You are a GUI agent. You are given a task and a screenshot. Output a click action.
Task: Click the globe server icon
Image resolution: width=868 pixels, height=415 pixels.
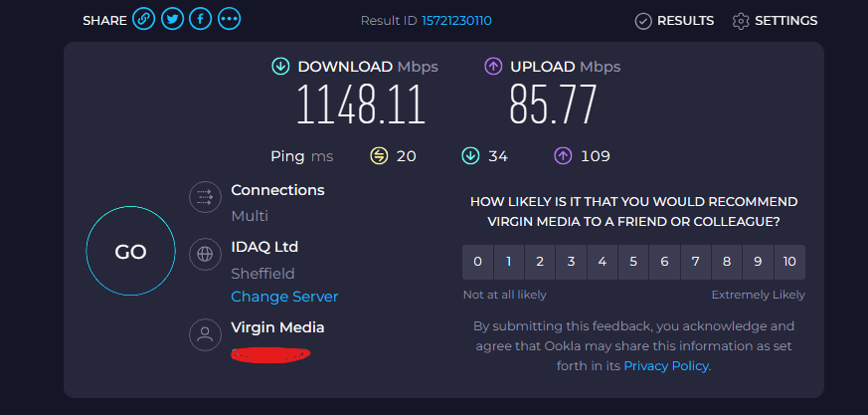coord(206,254)
